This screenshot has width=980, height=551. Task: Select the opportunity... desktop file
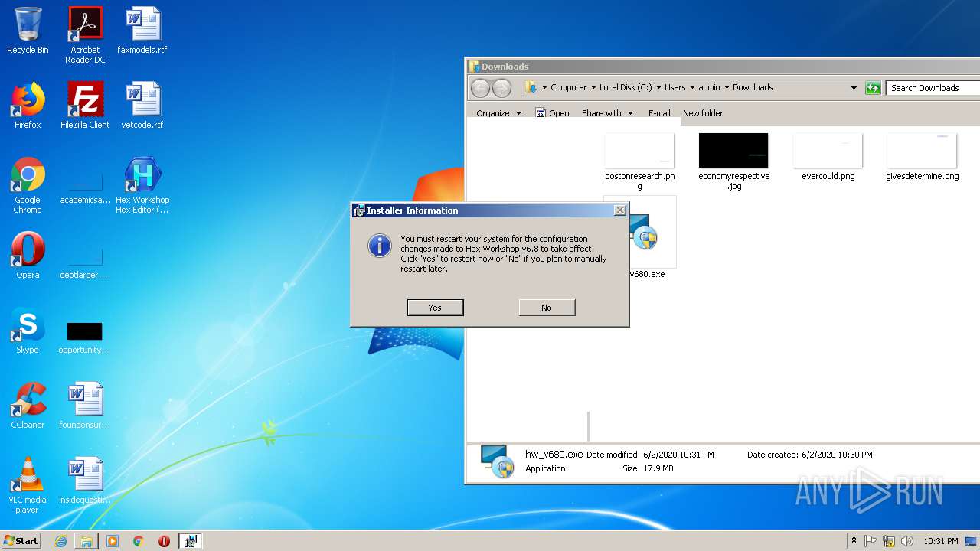[x=85, y=337]
